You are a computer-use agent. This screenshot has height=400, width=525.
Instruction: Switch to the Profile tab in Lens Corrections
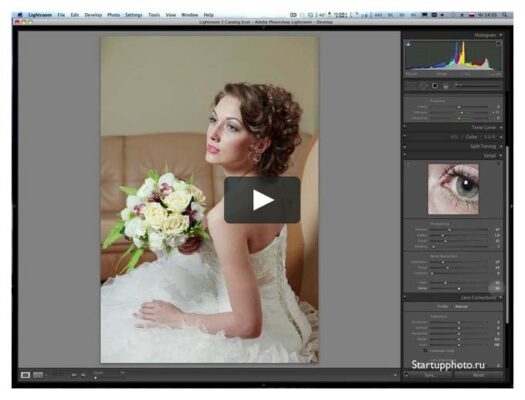click(443, 307)
